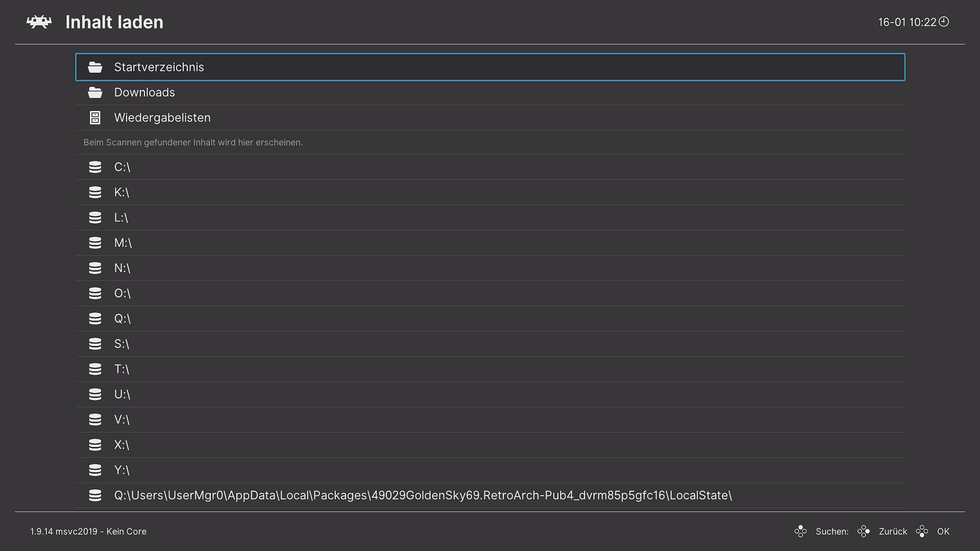Click the folder icon next to Downloads
Screen dimensions: 980x551
95,92
